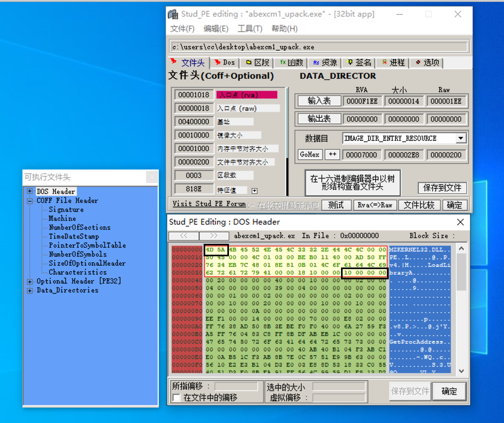Select Signature in the header tree

pyautogui.click(x=66, y=210)
